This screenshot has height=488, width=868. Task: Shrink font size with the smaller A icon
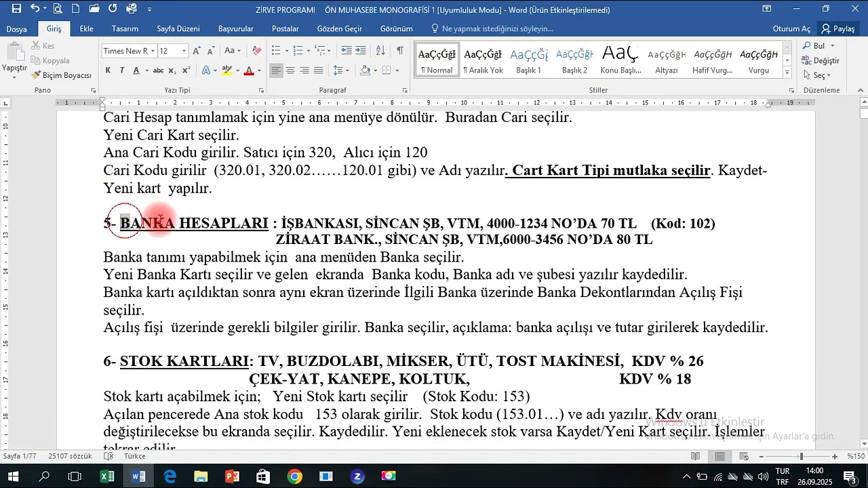(x=210, y=51)
